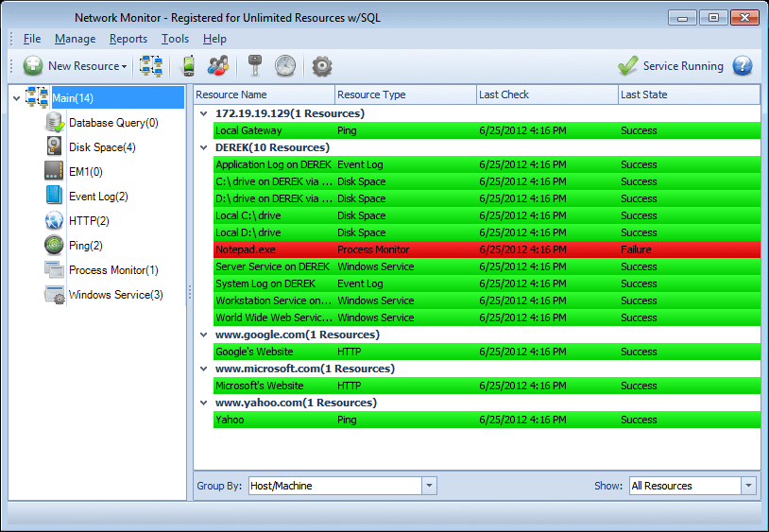Select Disk Space(4) tree item
Viewport: 769px width, 532px height.
102,147
